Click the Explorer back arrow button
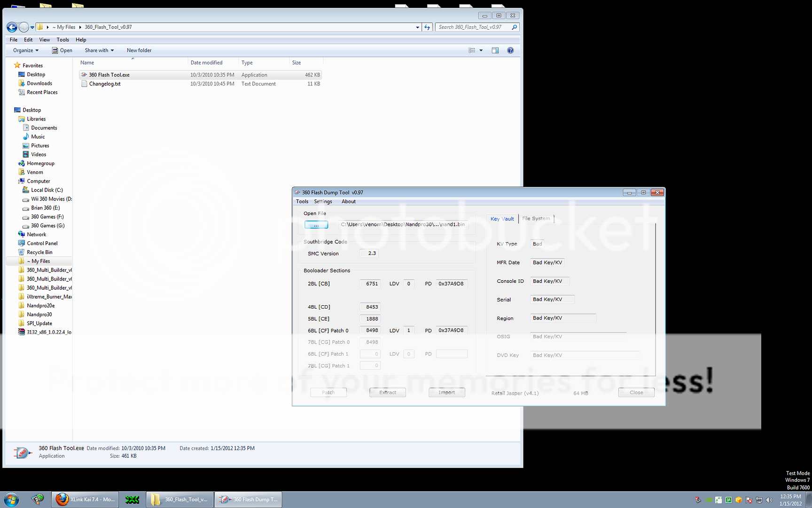This screenshot has width=812, height=508. click(12, 27)
